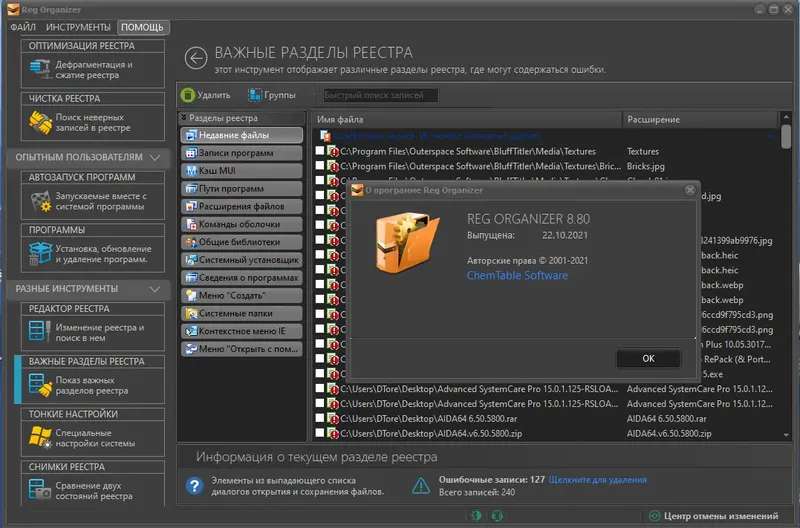Click the file list scrollbar down arrow
The width and height of the screenshot is (800, 528).
[786, 435]
